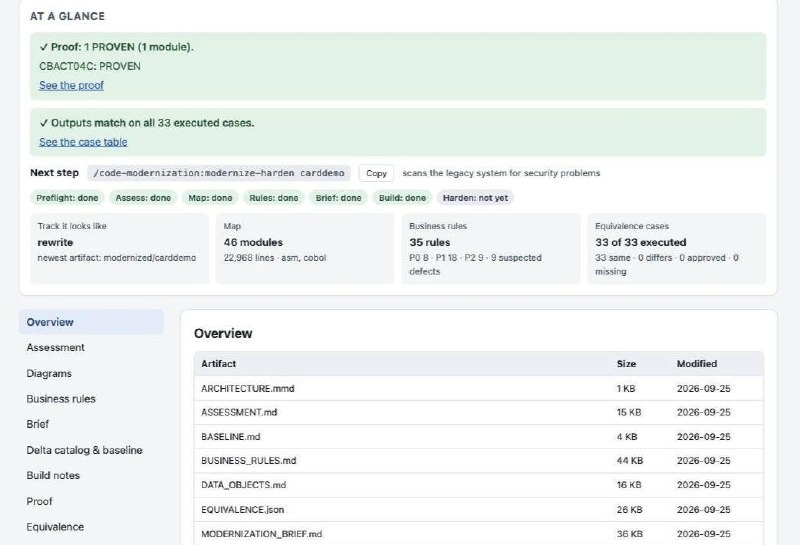Click the '33 of 33 executed' card
The width and height of the screenshot is (800, 545).
point(677,249)
